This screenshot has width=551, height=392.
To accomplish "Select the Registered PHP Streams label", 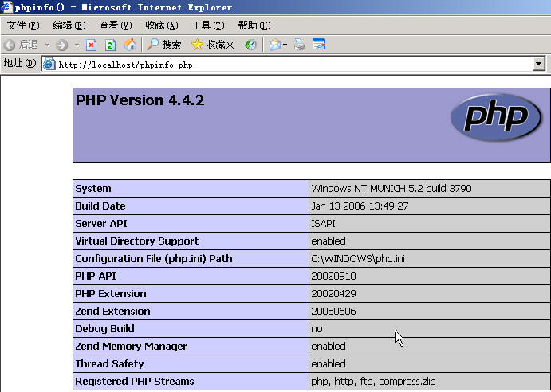I will (x=135, y=382).
